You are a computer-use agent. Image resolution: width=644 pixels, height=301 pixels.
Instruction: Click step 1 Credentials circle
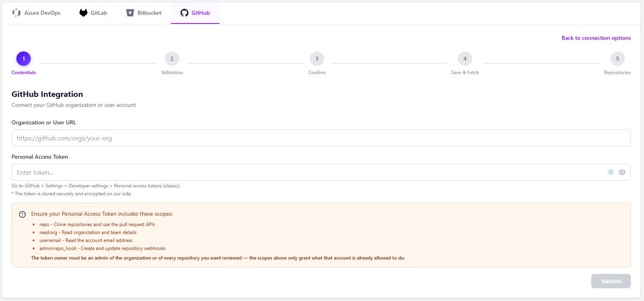click(x=24, y=59)
